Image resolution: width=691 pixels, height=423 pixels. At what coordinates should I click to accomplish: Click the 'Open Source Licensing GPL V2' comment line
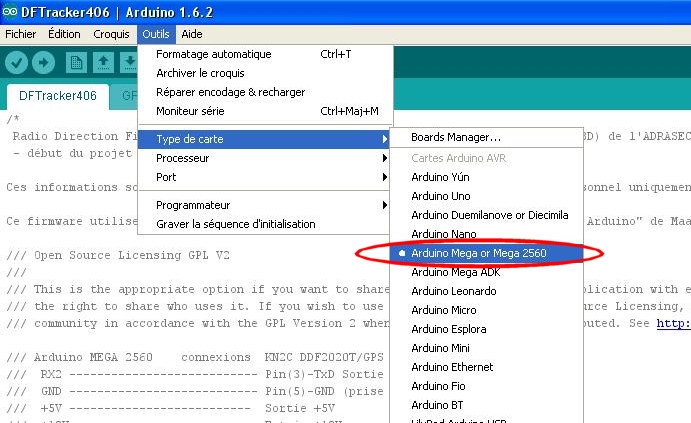(118, 256)
